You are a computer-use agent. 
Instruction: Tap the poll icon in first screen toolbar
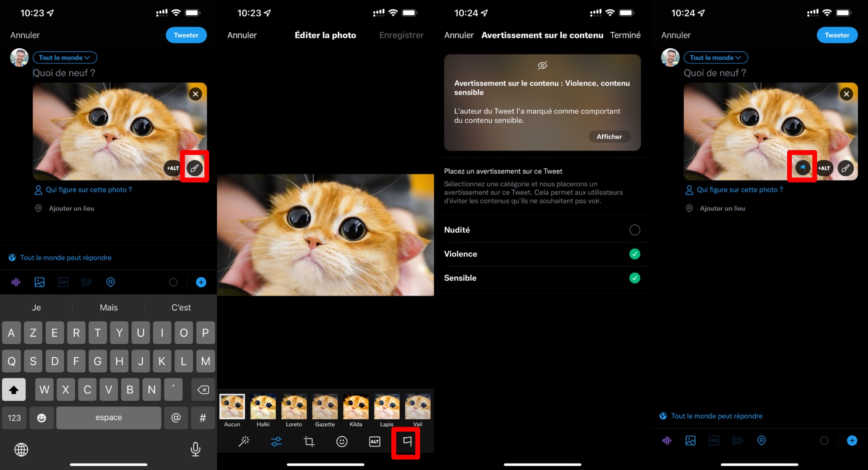pyautogui.click(x=87, y=282)
